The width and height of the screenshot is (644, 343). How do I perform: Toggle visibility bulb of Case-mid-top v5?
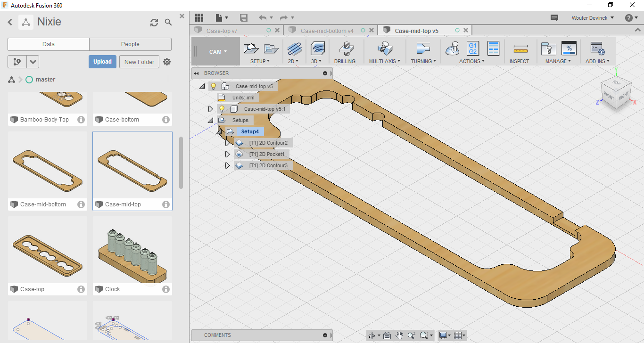[x=214, y=86]
